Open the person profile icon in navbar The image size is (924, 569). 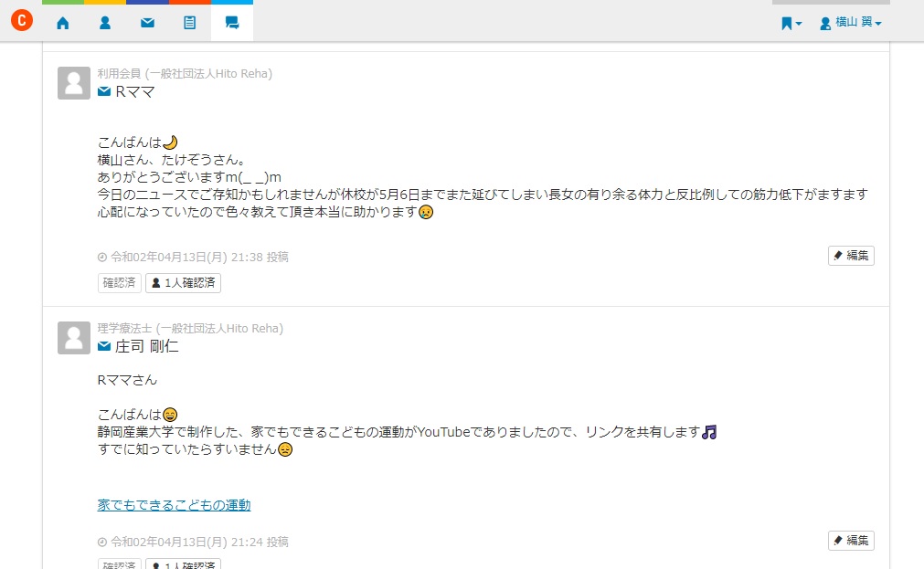click(105, 23)
